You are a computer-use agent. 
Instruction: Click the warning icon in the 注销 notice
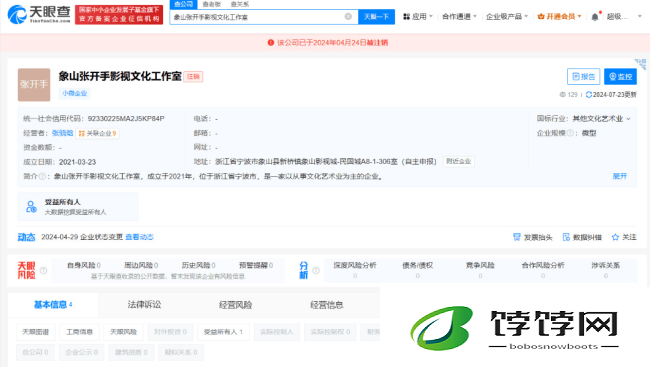tap(271, 43)
